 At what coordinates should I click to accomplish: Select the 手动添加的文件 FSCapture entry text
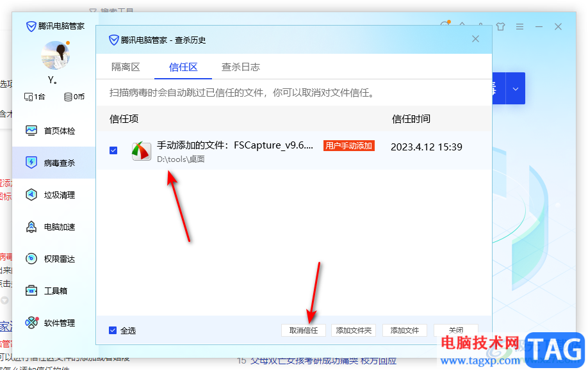tap(234, 145)
